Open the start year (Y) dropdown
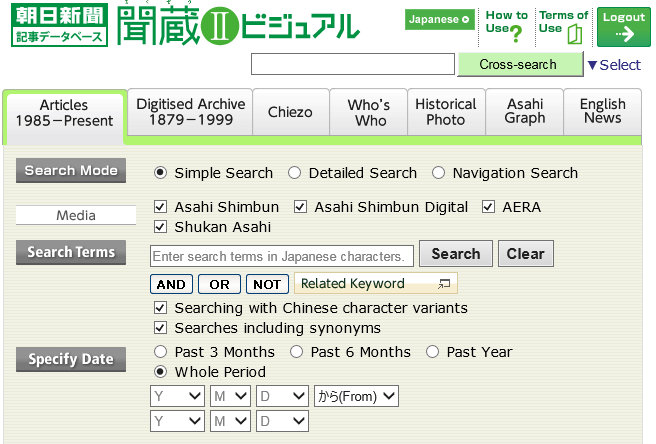The width and height of the screenshot is (656, 444). 177,396
